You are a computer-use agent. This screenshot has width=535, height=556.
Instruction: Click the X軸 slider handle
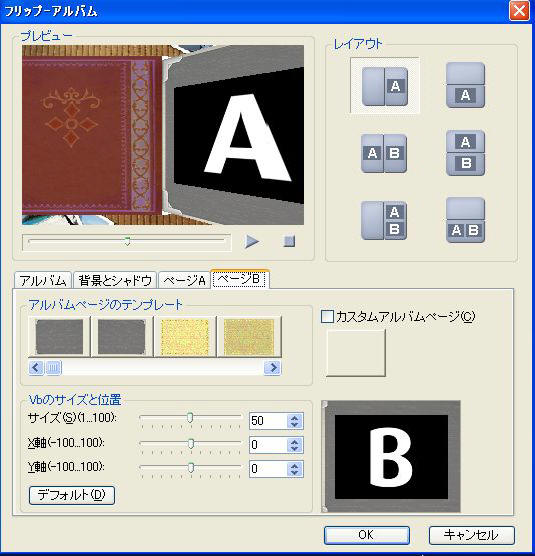pyautogui.click(x=191, y=443)
